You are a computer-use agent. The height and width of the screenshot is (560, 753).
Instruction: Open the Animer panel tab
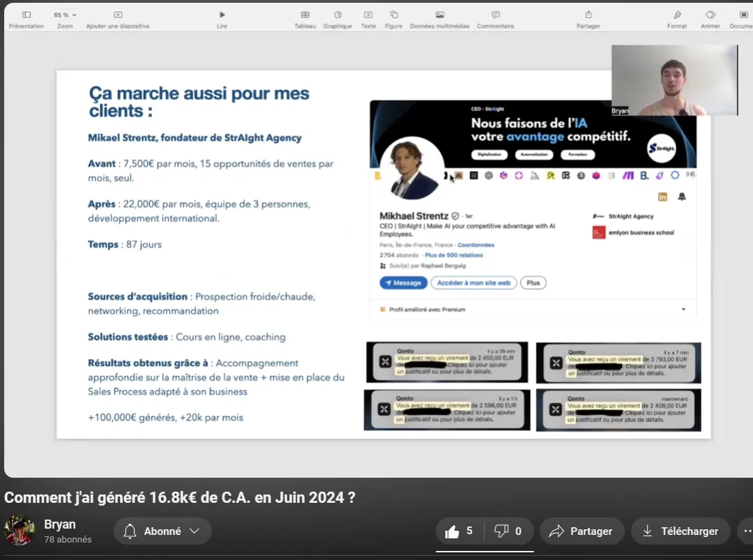click(710, 15)
